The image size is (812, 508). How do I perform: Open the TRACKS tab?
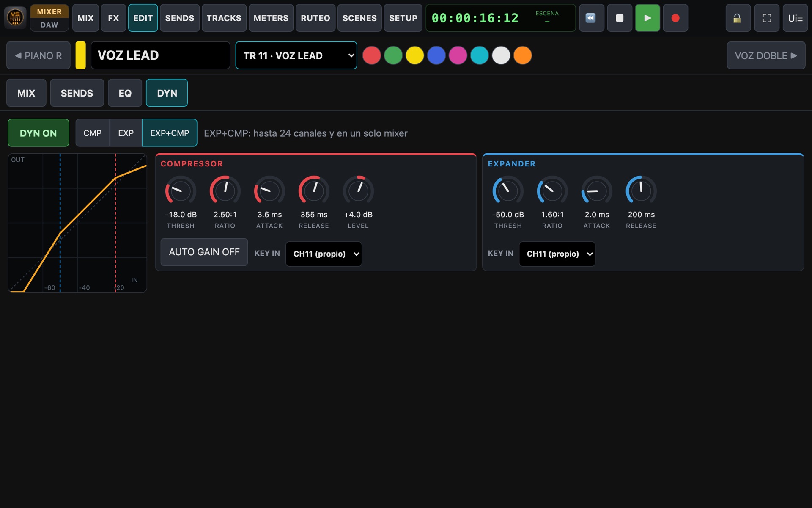point(224,18)
